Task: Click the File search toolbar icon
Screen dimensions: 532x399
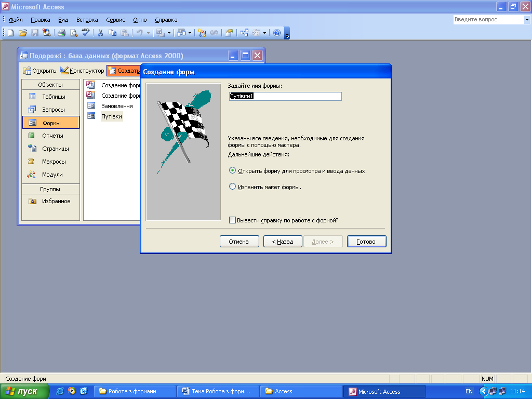Action: coord(46,33)
